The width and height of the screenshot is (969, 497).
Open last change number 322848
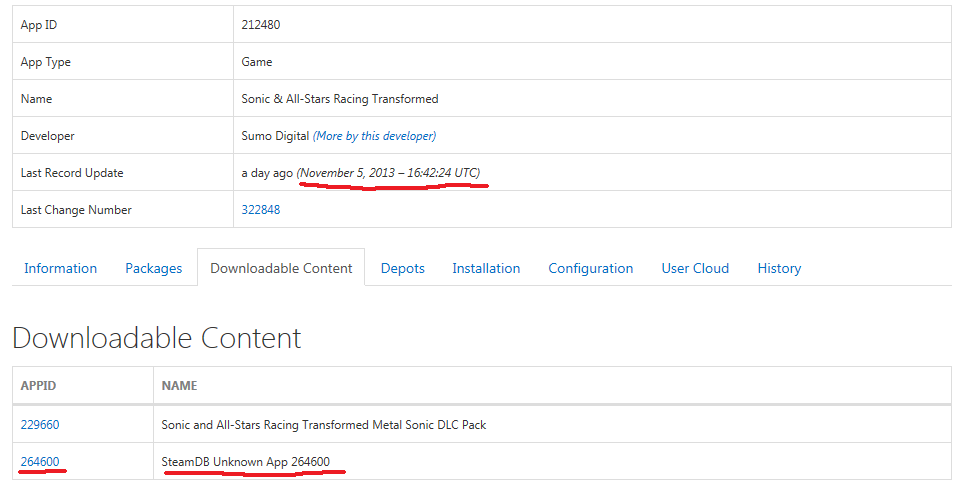pyautogui.click(x=261, y=210)
